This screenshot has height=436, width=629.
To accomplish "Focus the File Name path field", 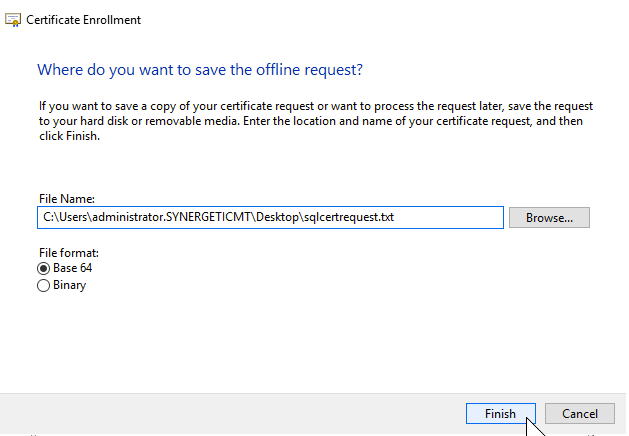I will point(270,217).
